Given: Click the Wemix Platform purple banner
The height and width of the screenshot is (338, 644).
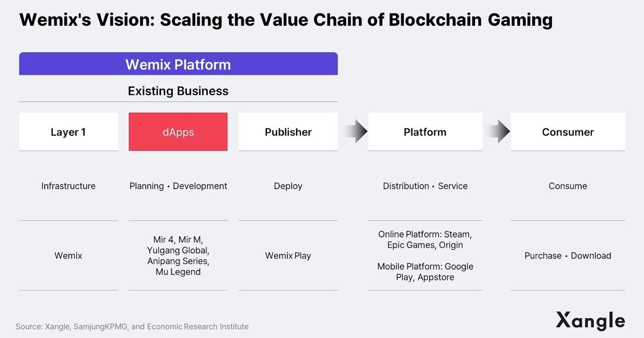Looking at the screenshot, I should click(178, 64).
